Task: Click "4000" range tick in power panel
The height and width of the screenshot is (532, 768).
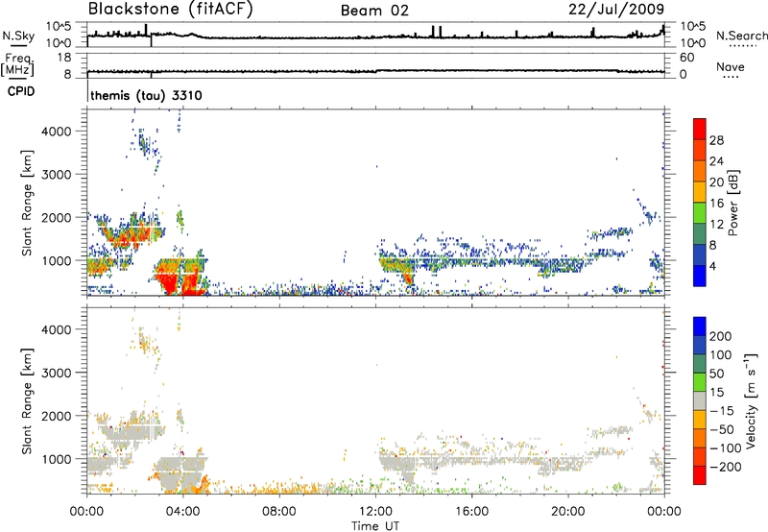Action: (x=57, y=132)
